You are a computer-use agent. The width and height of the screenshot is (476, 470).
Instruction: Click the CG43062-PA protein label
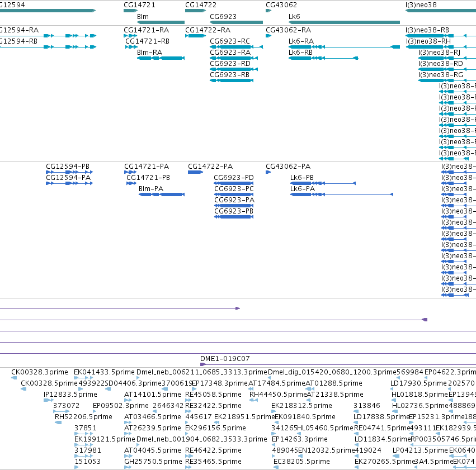coord(288,167)
